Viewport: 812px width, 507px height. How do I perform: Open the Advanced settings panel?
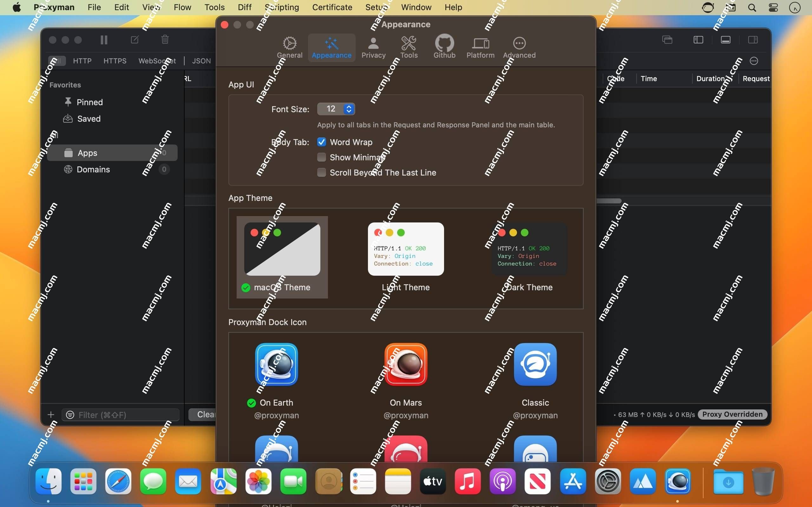519,47
